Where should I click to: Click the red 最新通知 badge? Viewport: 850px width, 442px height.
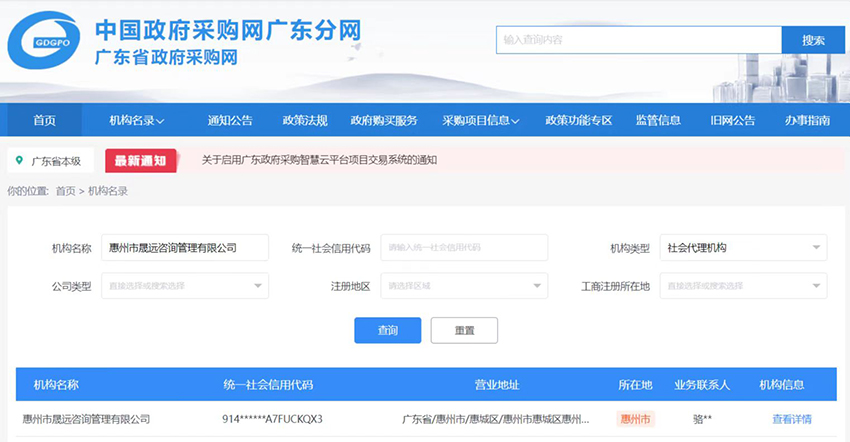point(141,160)
